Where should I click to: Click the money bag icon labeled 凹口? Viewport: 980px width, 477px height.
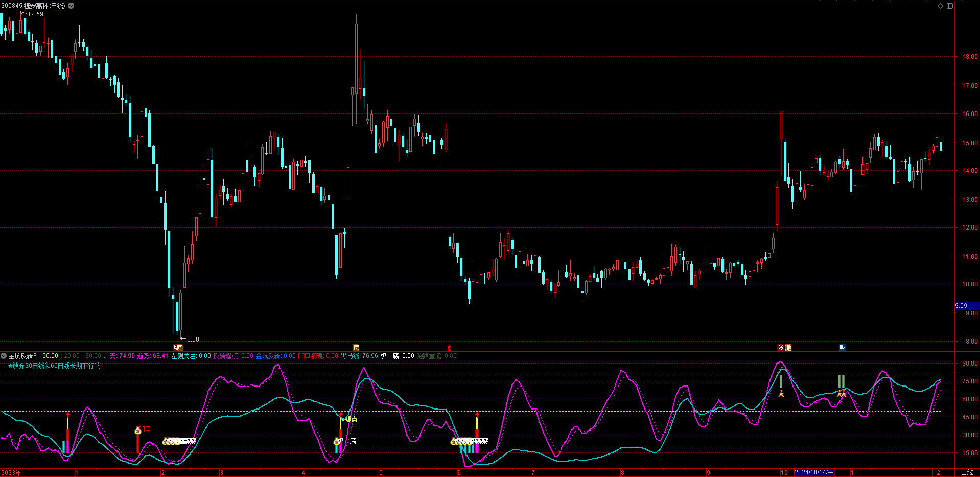[x=137, y=430]
